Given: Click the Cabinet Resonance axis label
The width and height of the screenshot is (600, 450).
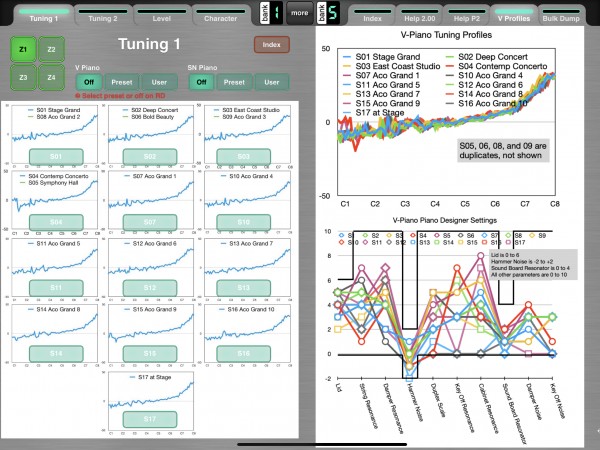Looking at the screenshot, I should pyautogui.click(x=489, y=408).
